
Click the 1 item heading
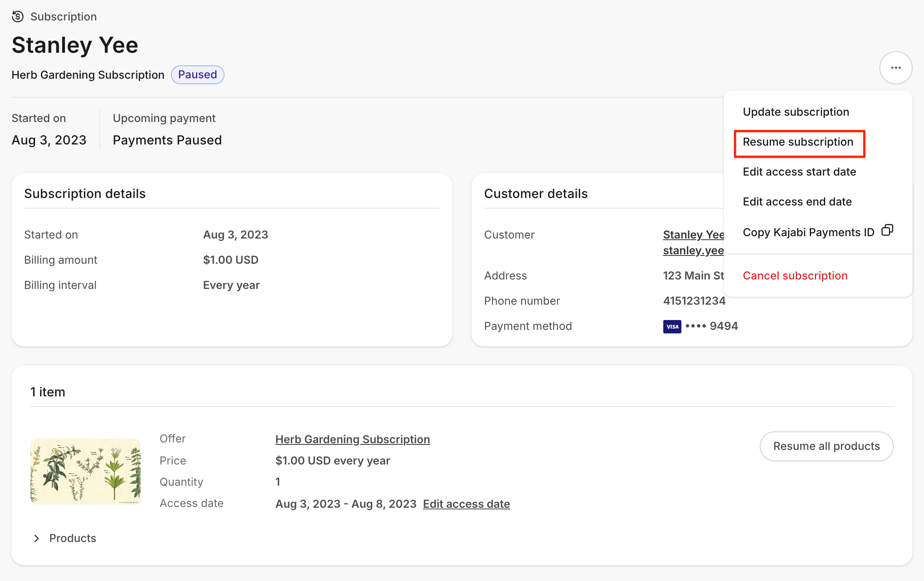click(x=48, y=392)
